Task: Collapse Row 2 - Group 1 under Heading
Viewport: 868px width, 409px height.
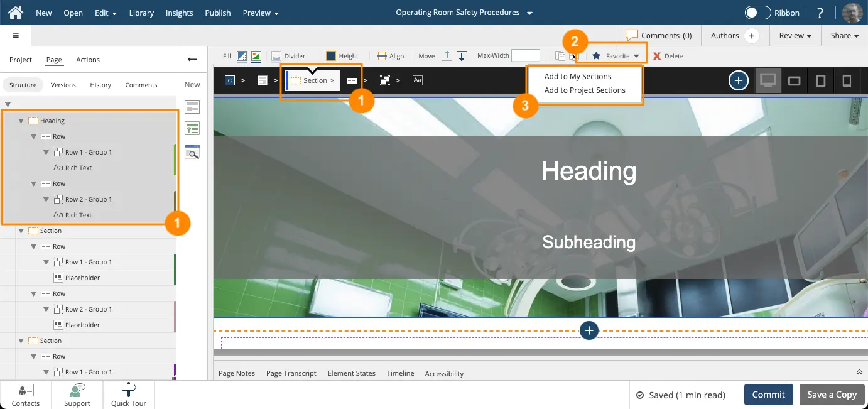Action: click(46, 199)
